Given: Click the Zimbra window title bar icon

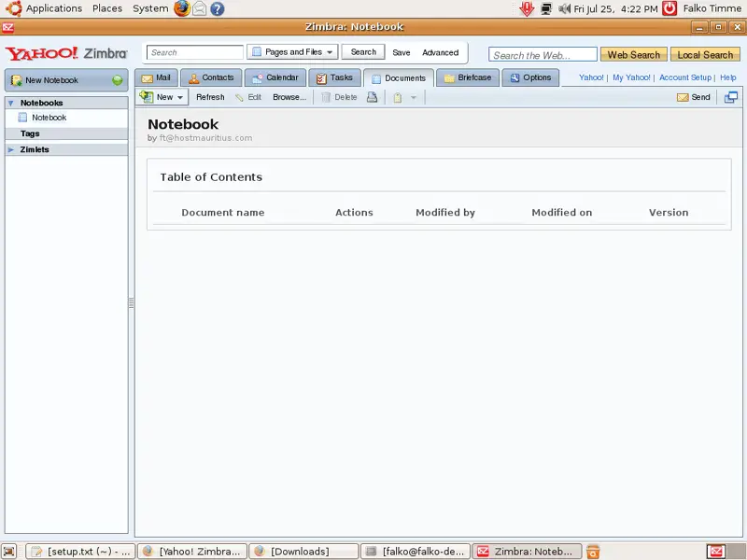Looking at the screenshot, I should pos(8,27).
